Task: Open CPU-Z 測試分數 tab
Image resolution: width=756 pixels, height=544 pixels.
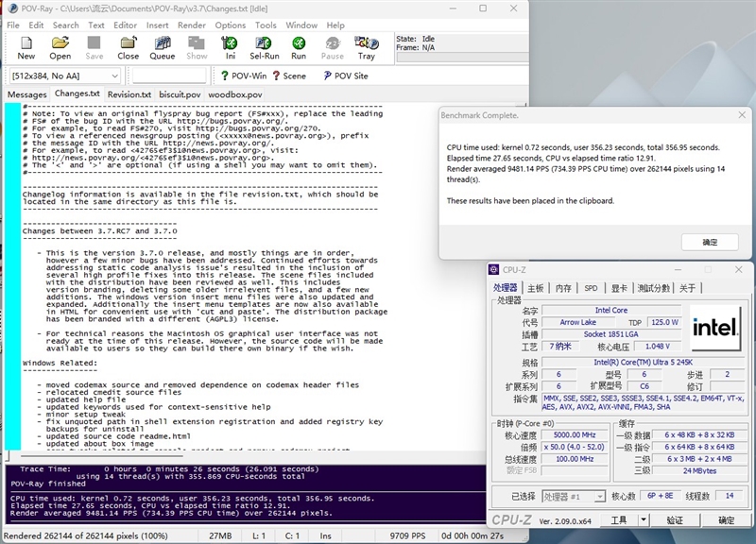Action: [x=654, y=288]
